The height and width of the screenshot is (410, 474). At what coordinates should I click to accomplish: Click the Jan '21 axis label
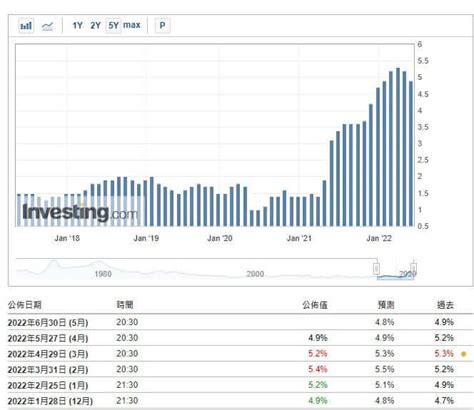299,238
